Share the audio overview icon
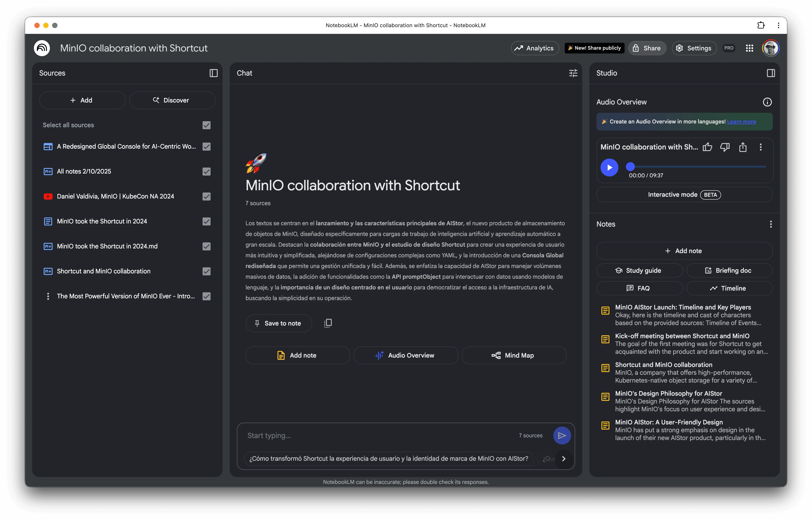This screenshot has width=812, height=520. click(x=743, y=147)
